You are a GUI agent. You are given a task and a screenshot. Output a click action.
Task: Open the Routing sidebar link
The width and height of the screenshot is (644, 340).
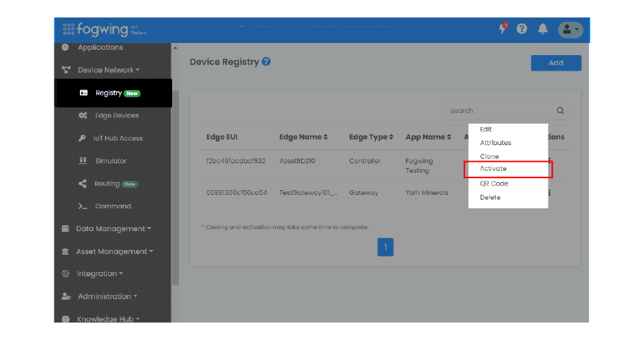coord(107,183)
